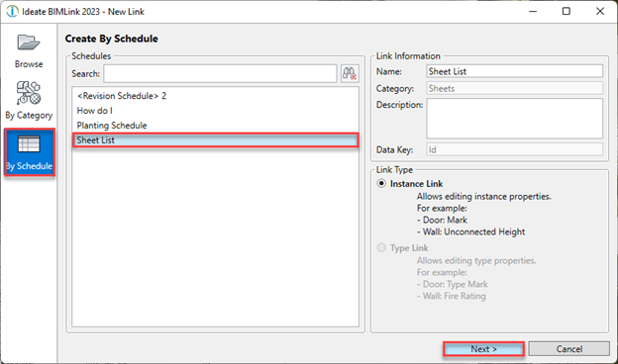Select 'Sheet List' schedule
The image size is (618, 364).
coord(215,140)
